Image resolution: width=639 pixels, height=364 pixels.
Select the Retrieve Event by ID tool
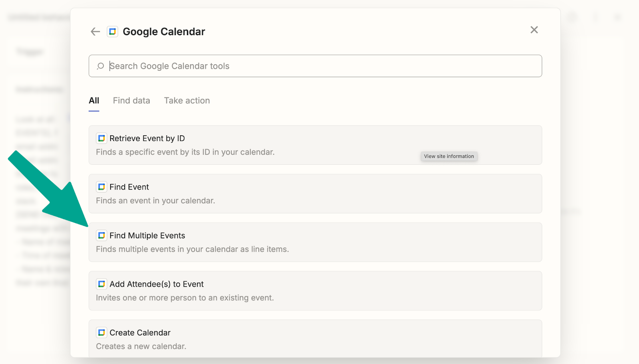pyautogui.click(x=315, y=145)
